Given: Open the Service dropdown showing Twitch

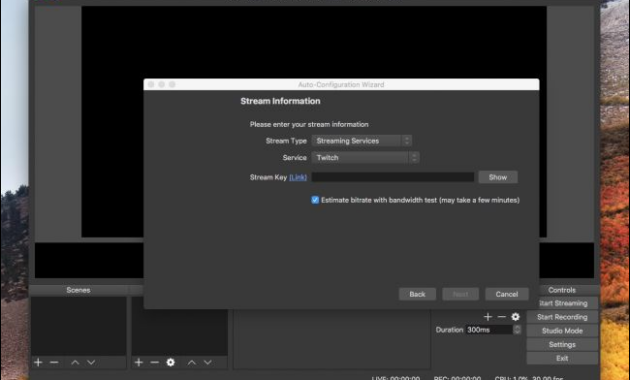Looking at the screenshot, I should tap(365, 157).
